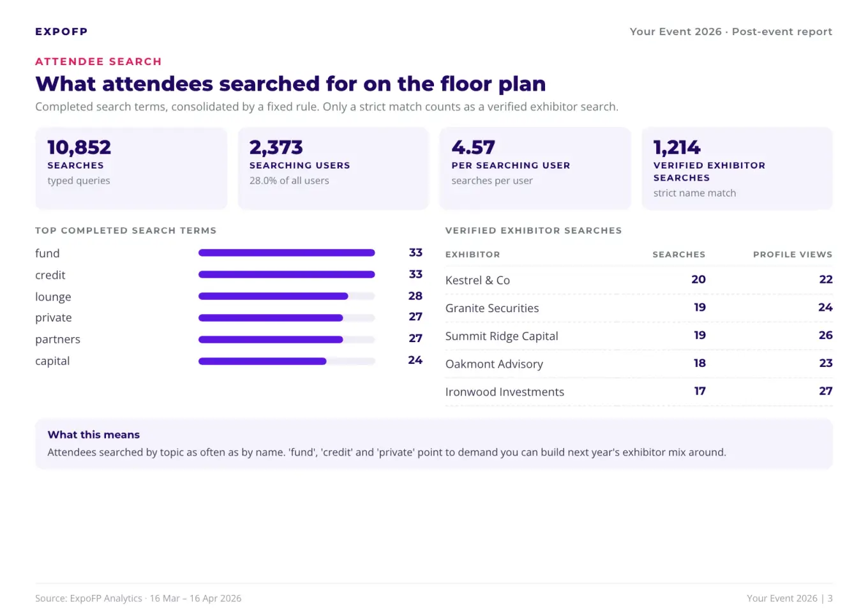This screenshot has width=868, height=614.
Task: Click the 2,373 searching users figure
Action: (x=276, y=147)
